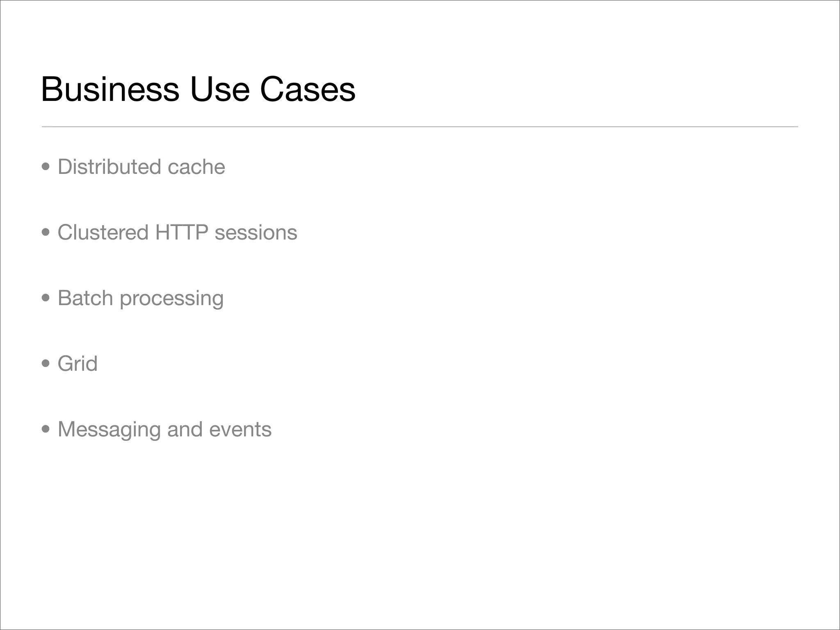
Task: Click the horizontal divider line below the title
Action: click(420, 127)
